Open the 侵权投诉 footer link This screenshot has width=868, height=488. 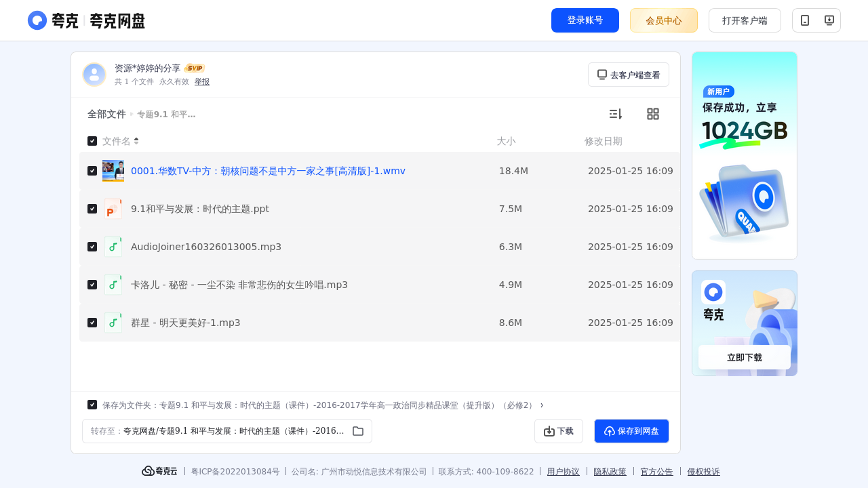[704, 472]
